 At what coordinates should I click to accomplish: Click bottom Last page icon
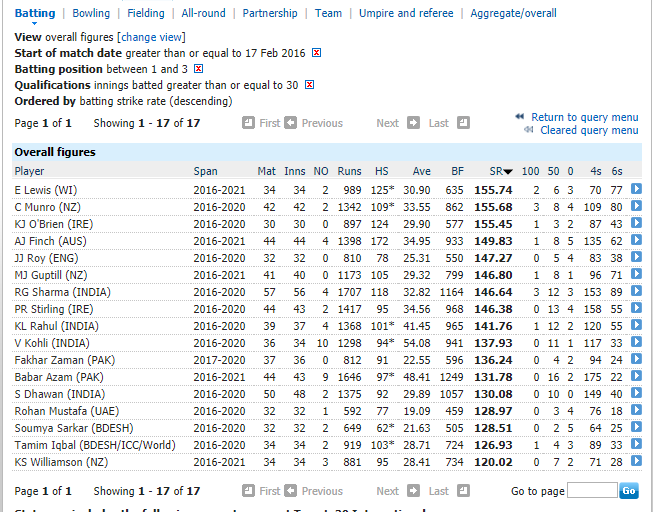pyautogui.click(x=463, y=491)
